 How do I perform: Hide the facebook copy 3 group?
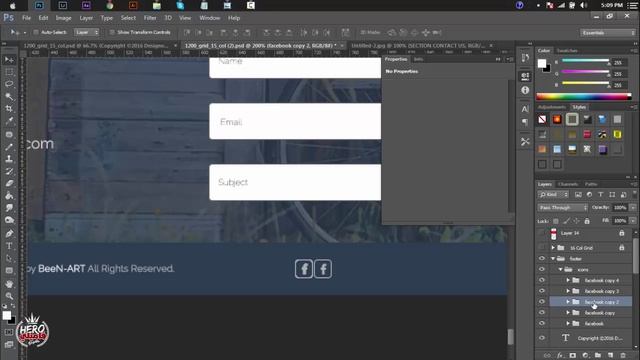click(x=542, y=291)
